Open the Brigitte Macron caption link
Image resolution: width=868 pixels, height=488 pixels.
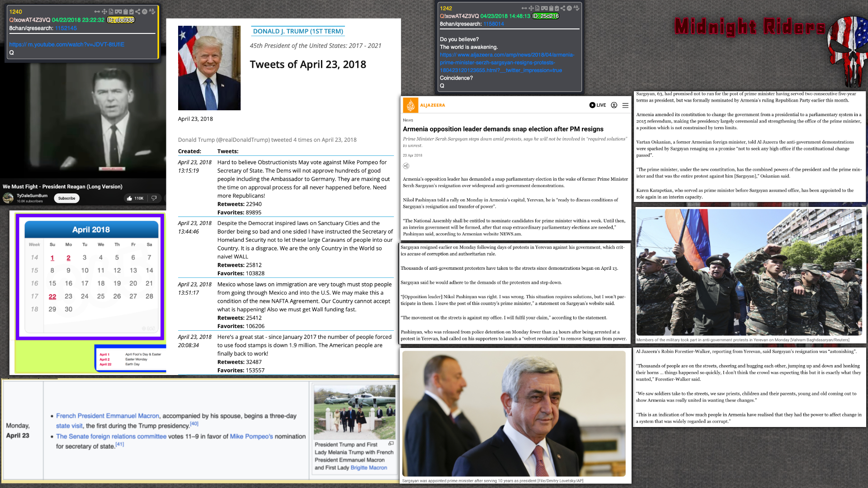point(368,468)
